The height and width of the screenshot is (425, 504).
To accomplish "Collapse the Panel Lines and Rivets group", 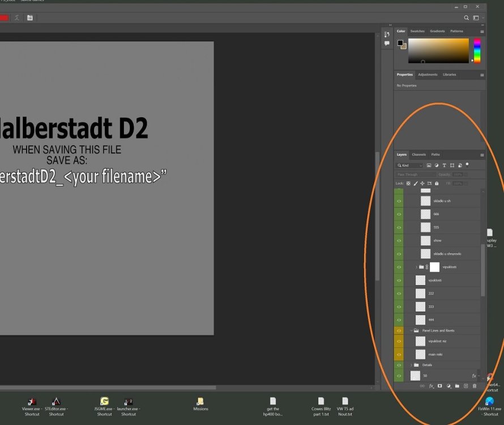I will point(411,330).
